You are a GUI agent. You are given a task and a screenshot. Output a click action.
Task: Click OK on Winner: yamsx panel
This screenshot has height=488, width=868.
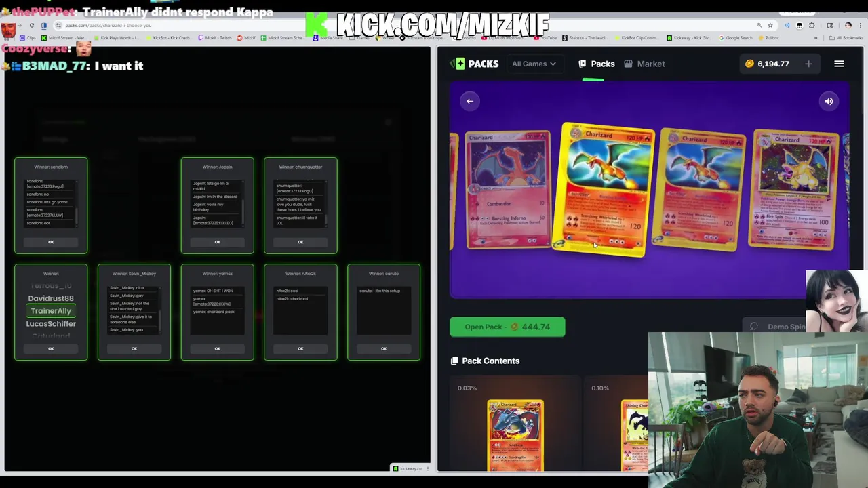pos(217,348)
